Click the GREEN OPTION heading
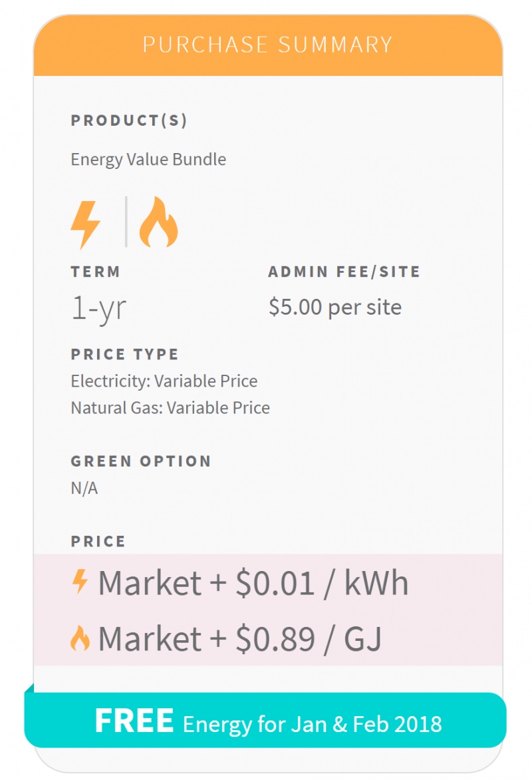The height and width of the screenshot is (780, 532). pyautogui.click(x=141, y=461)
